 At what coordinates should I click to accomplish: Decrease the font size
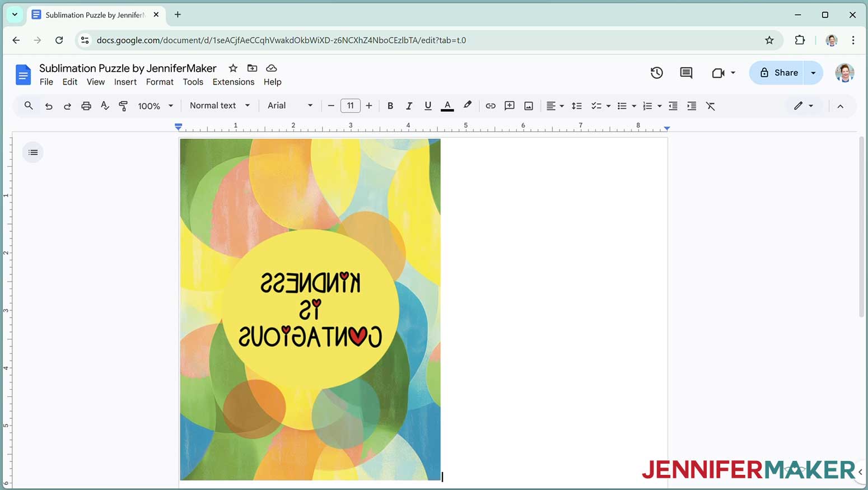point(331,106)
